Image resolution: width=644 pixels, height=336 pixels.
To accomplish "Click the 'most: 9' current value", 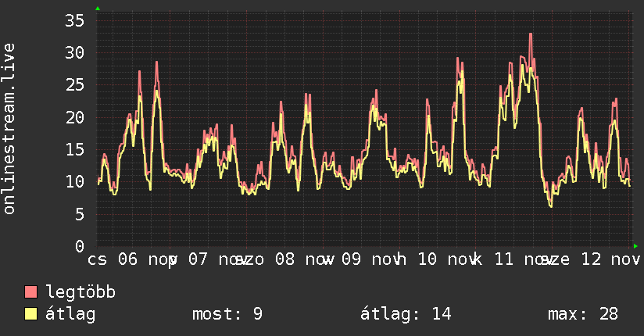I will click(x=227, y=314).
